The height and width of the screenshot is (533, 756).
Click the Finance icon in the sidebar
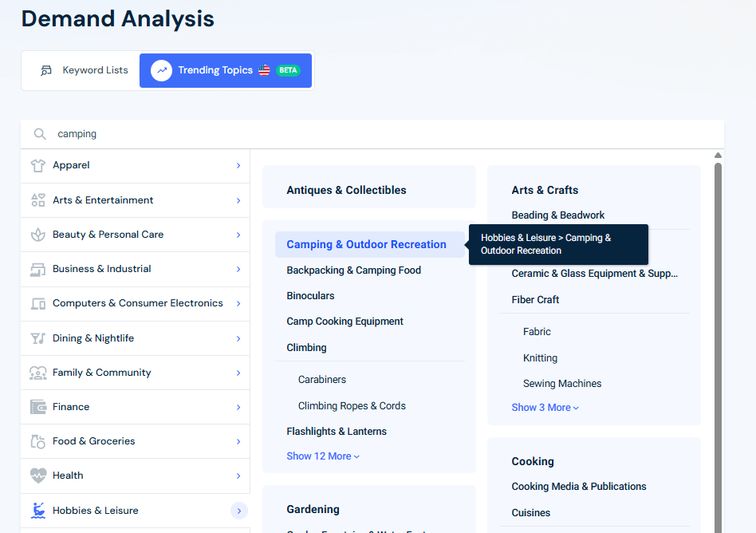tap(37, 406)
